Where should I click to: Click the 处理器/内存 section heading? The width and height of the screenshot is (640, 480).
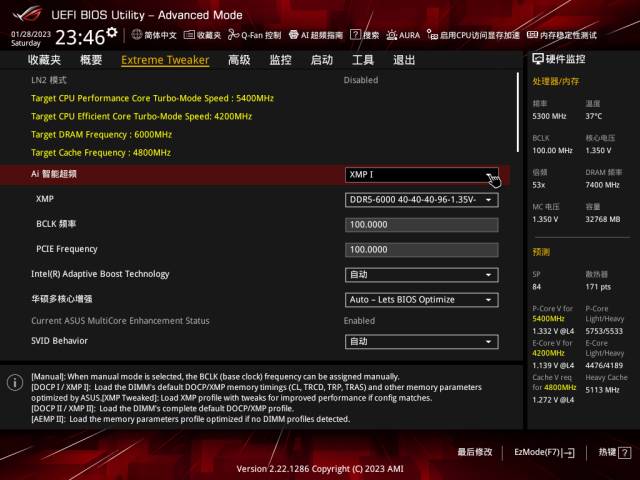point(556,82)
